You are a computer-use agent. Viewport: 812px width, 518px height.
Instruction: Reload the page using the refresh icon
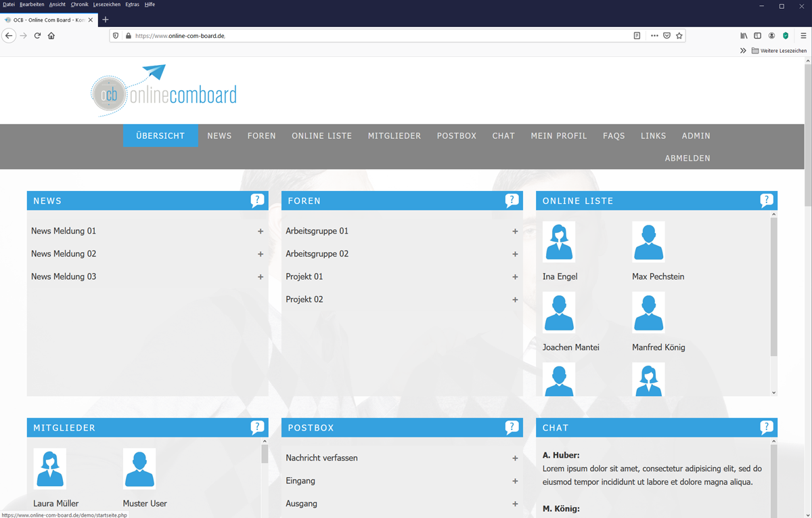point(37,36)
